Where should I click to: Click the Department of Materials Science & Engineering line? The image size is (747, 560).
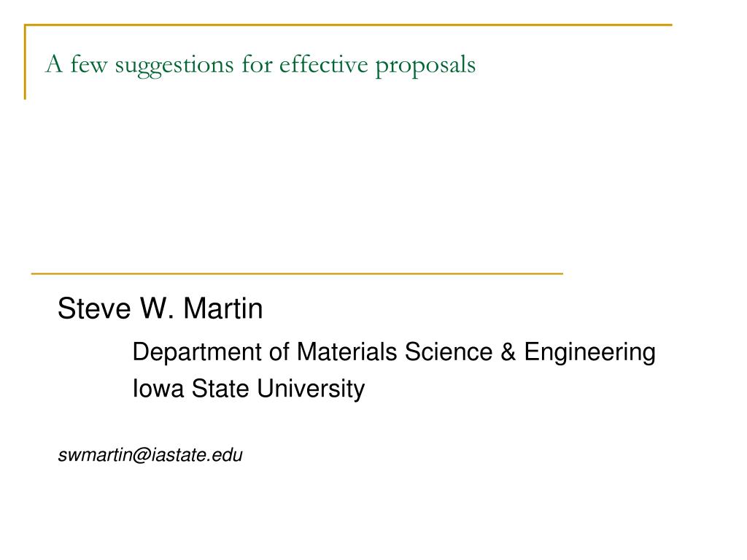point(394,352)
